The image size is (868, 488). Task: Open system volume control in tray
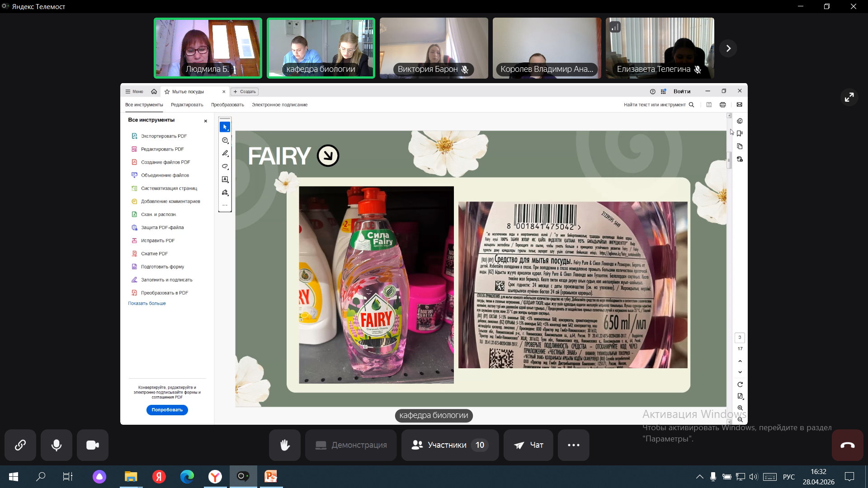(753, 477)
